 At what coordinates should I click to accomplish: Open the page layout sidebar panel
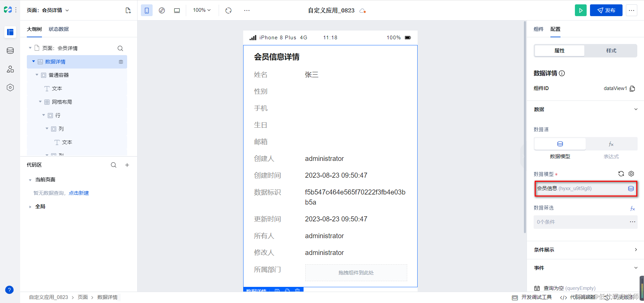(10, 32)
